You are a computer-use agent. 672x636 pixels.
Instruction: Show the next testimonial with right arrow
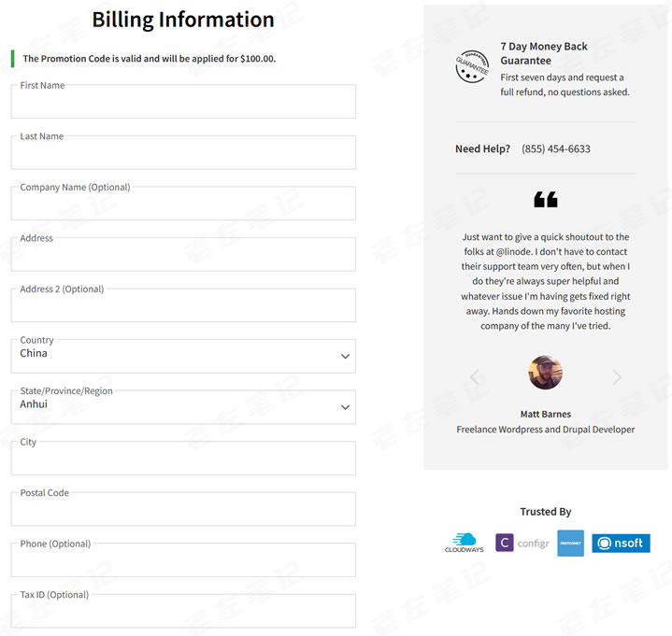[617, 377]
